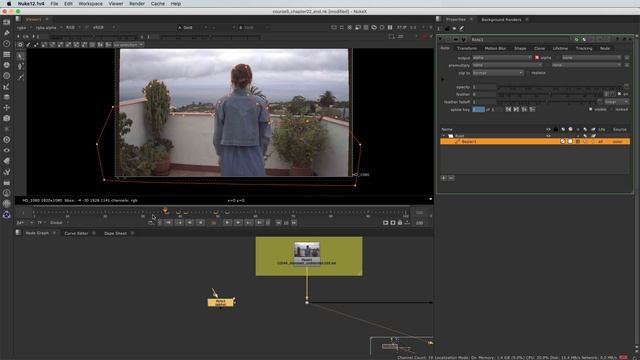Jump to next spline key
This screenshot has width=640, height=360.
516,109
